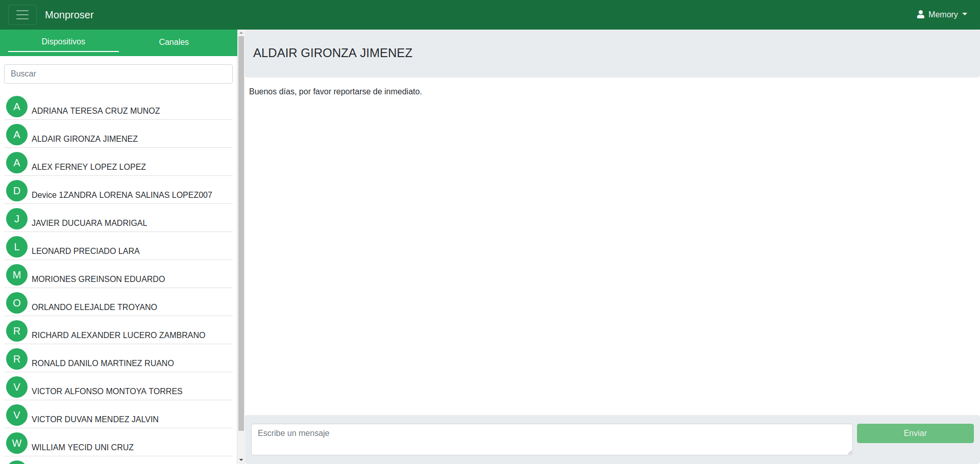Click the Buscar search field
The width and height of the screenshot is (980, 464).
(118, 74)
